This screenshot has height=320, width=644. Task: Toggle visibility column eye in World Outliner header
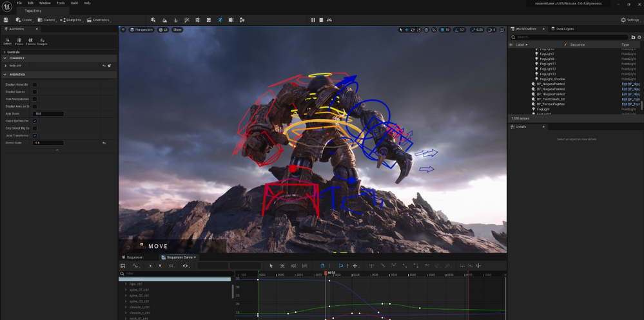point(511,44)
